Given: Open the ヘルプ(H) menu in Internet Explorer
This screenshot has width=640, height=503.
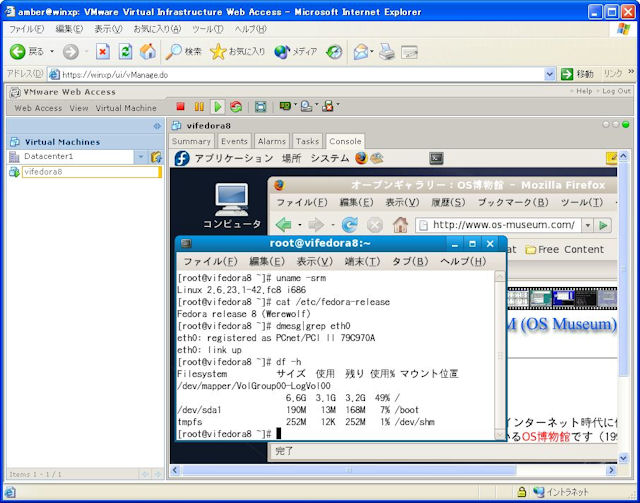Looking at the screenshot, I should pyautogui.click(x=250, y=29).
